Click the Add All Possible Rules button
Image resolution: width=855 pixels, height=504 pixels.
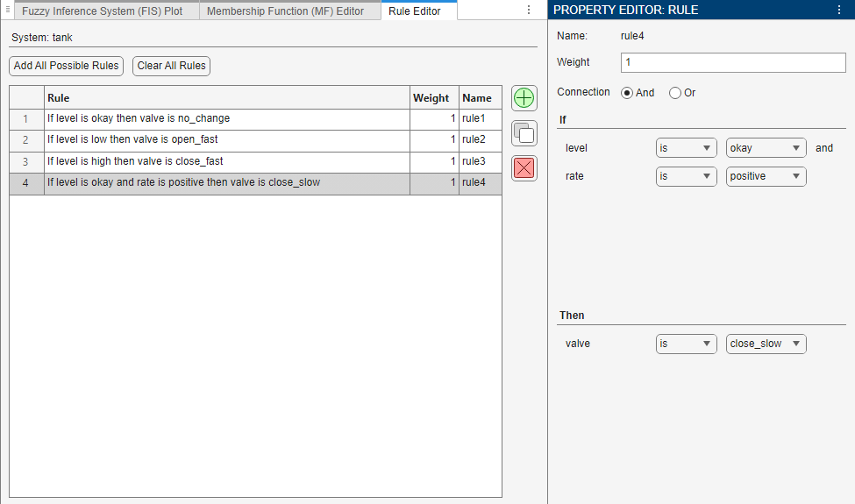[x=67, y=66]
